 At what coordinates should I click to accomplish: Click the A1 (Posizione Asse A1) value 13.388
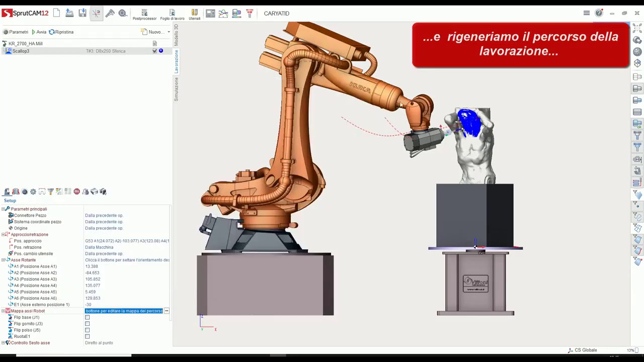pyautogui.click(x=91, y=266)
